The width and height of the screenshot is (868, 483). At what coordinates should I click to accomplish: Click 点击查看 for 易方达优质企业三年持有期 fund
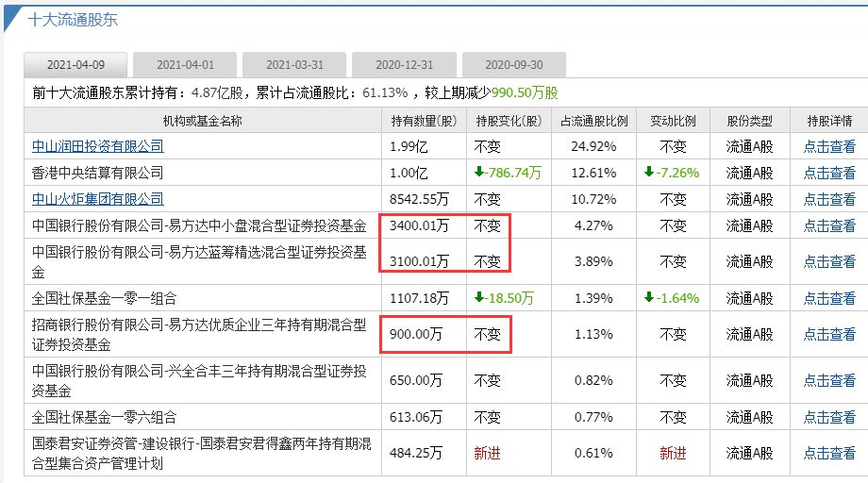point(829,334)
